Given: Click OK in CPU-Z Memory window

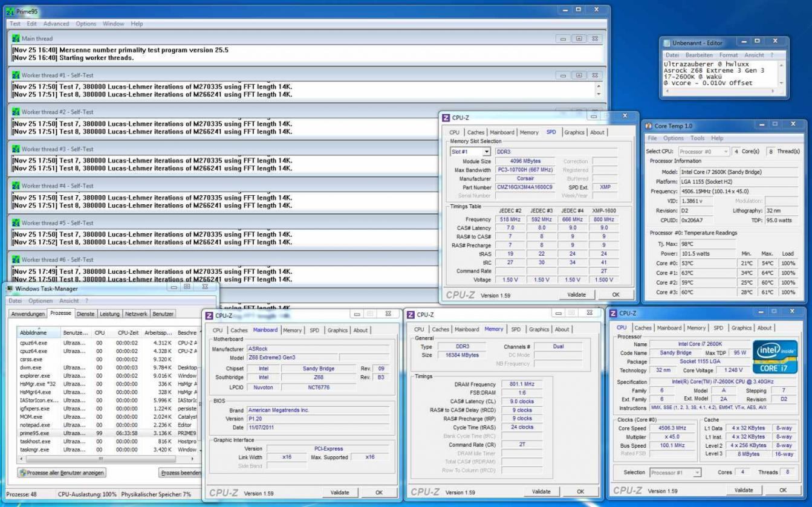Looking at the screenshot, I should 581,492.
